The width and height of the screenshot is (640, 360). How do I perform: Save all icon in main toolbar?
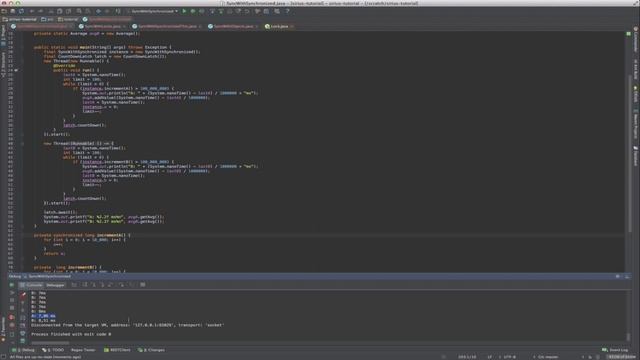(x=13, y=11)
